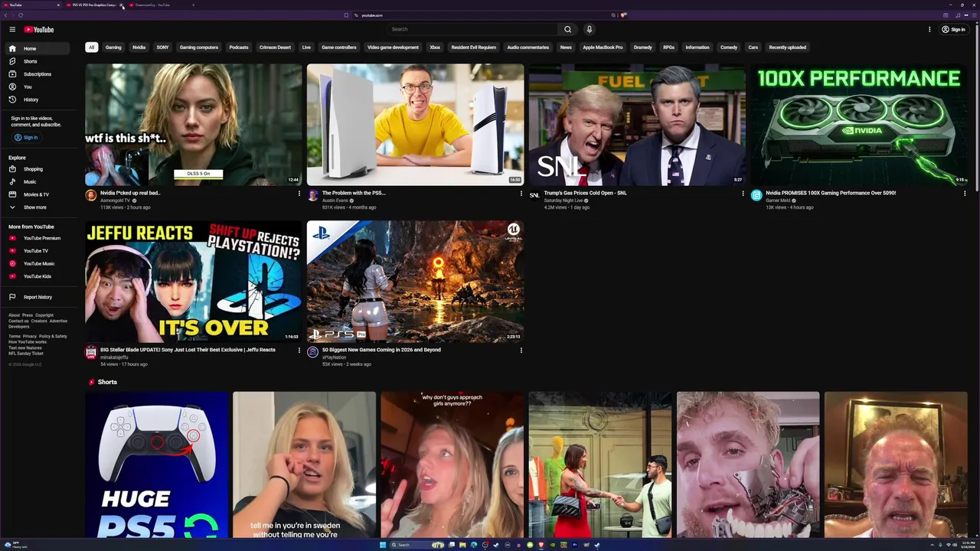Open Movies & TV under Explore
The width and height of the screenshot is (980, 551).
pyautogui.click(x=38, y=194)
